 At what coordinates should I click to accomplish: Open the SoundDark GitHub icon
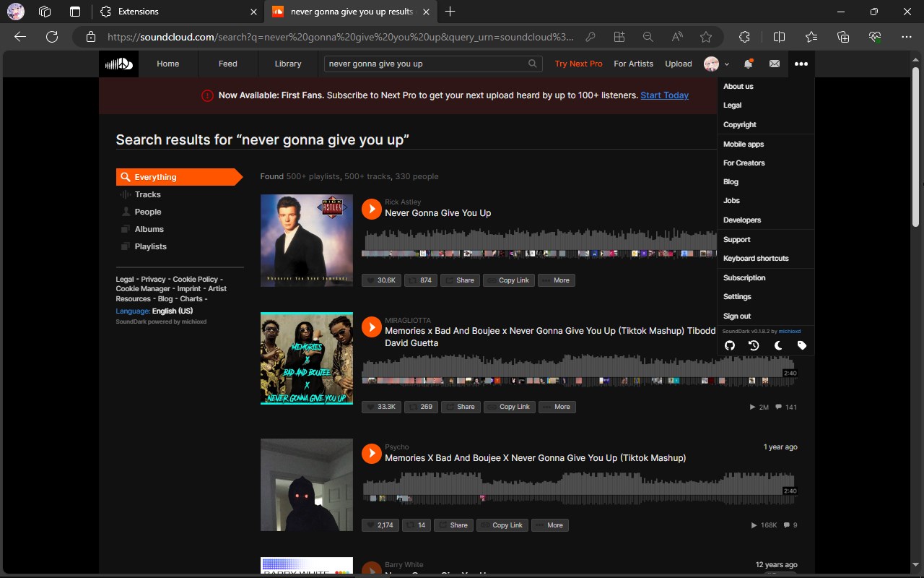pos(730,345)
